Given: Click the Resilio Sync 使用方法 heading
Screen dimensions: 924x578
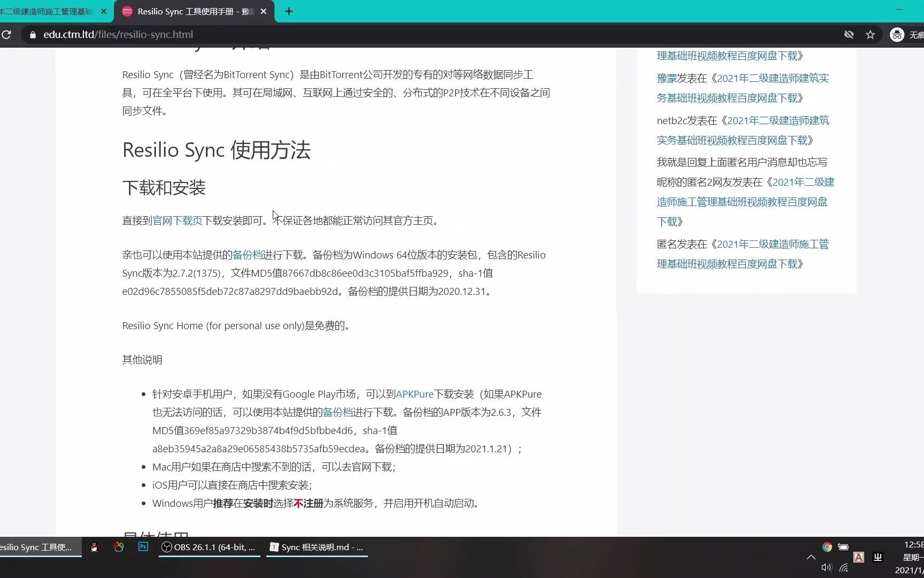Looking at the screenshot, I should (x=216, y=150).
